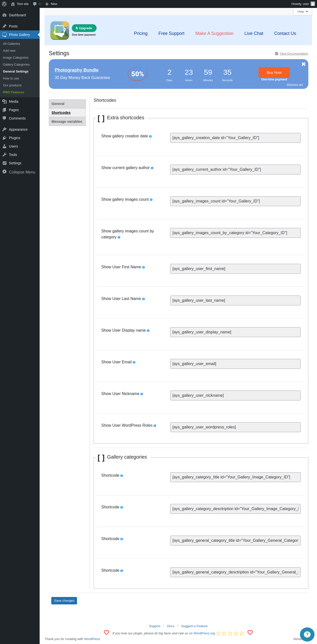Click the WordPress logo in admin bar
Screen dimensions: 317x644
[x=4, y=4]
